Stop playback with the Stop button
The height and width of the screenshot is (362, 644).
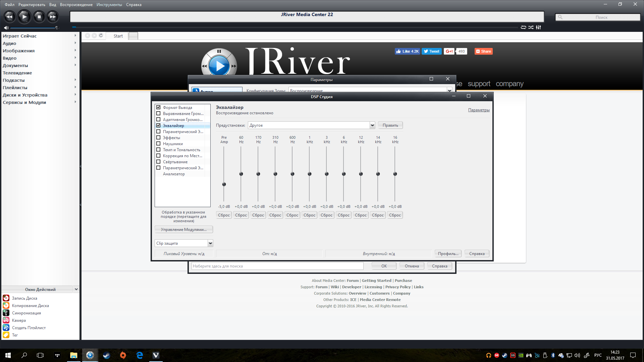pos(39,16)
